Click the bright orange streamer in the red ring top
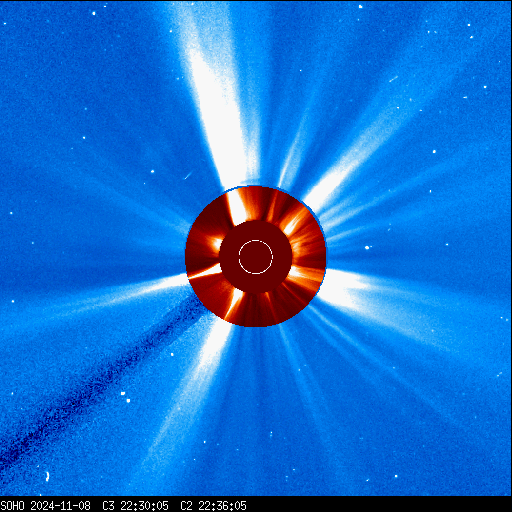Image resolution: width=512 pixels, height=512 pixels. pos(237,207)
